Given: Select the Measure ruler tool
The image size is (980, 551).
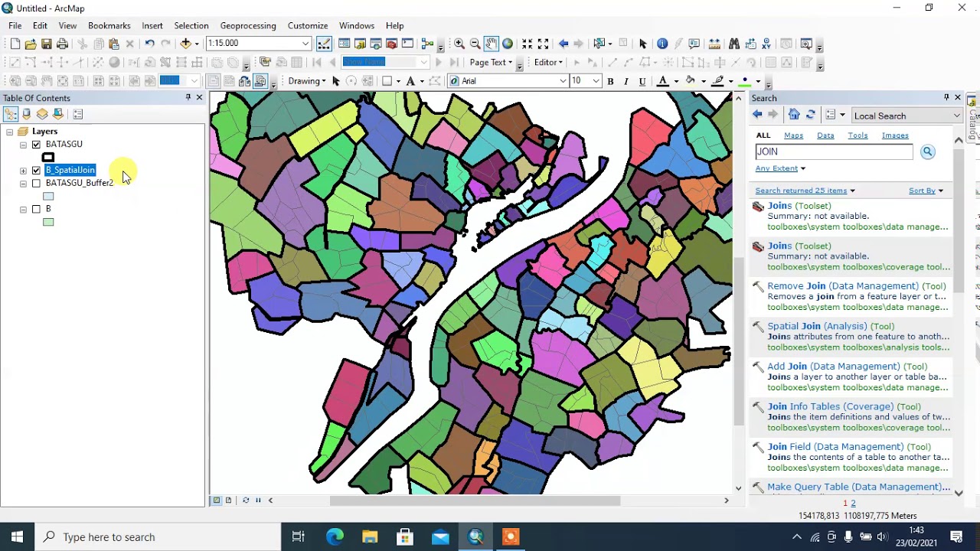Looking at the screenshot, I should pos(714,44).
